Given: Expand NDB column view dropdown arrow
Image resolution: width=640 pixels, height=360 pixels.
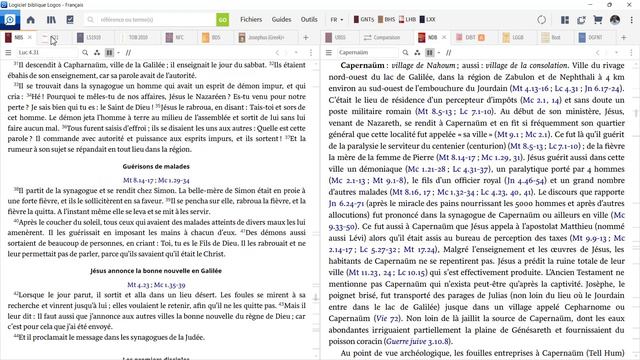Looking at the screenshot, I should coord(439,53).
